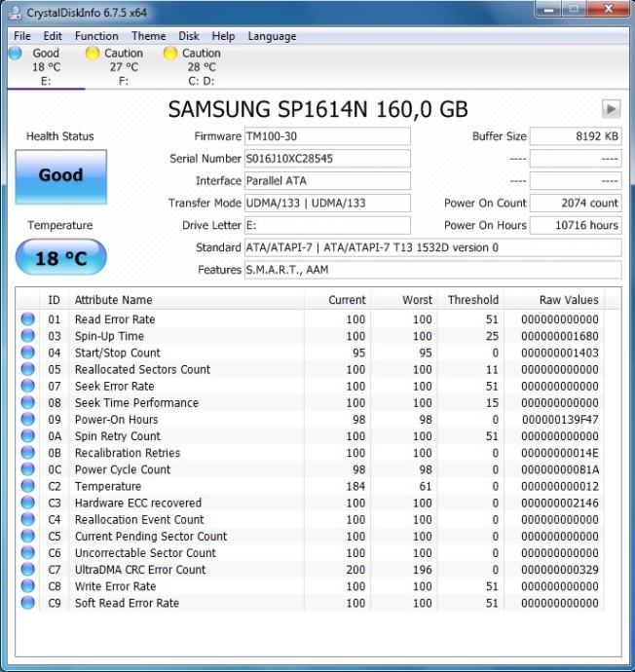Click the Firmware field TM100-30

click(x=327, y=136)
